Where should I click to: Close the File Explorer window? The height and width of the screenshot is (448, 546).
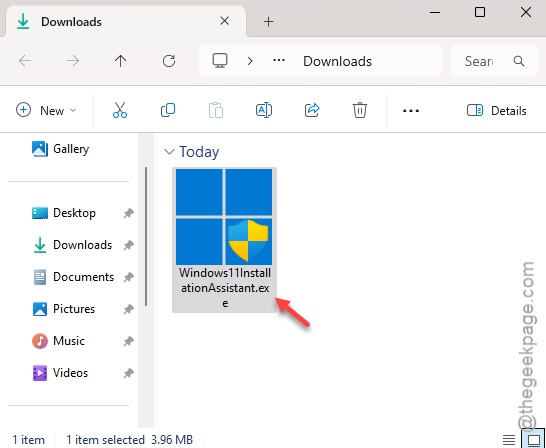point(526,12)
